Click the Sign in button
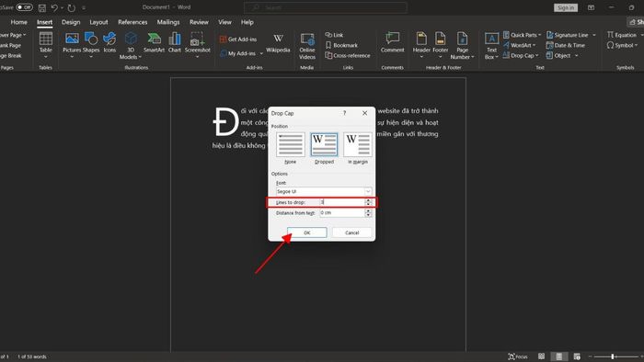Viewport: 644px width, 362px height. click(566, 7)
